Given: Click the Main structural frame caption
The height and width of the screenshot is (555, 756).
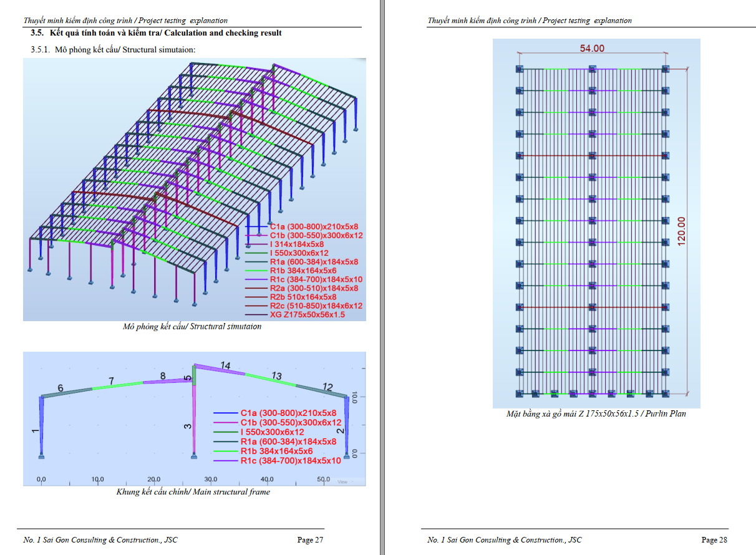Looking at the screenshot, I should (193, 492).
